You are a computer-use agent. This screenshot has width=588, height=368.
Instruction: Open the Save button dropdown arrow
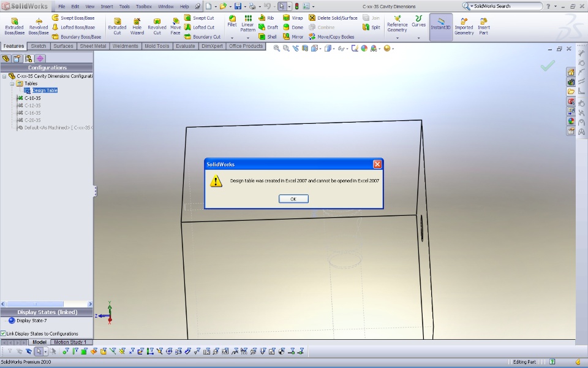[x=244, y=6]
